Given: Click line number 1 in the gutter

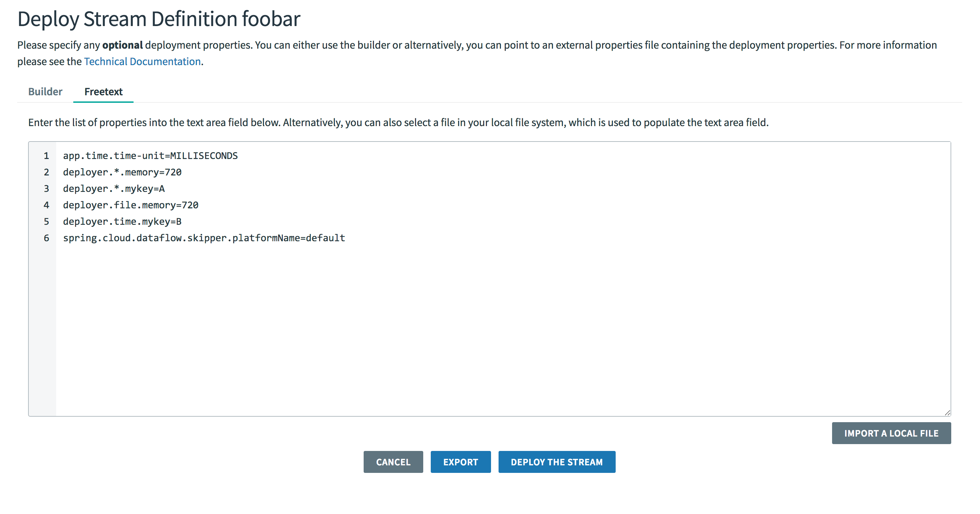Looking at the screenshot, I should pyautogui.click(x=47, y=156).
